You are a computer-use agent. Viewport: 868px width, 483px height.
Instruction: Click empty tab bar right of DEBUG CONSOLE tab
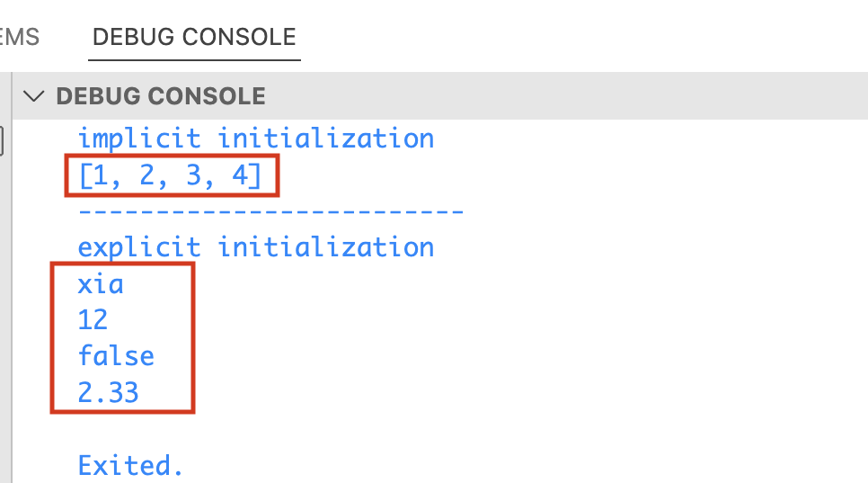tap(584, 37)
